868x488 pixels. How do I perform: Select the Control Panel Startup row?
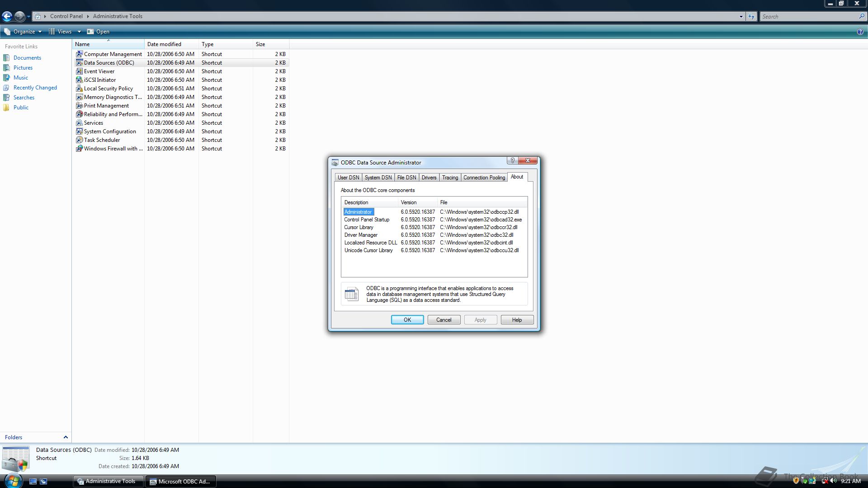click(434, 220)
